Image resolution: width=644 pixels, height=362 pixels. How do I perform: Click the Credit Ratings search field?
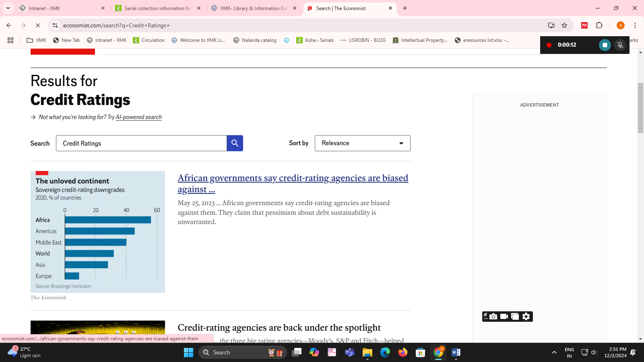point(141,143)
